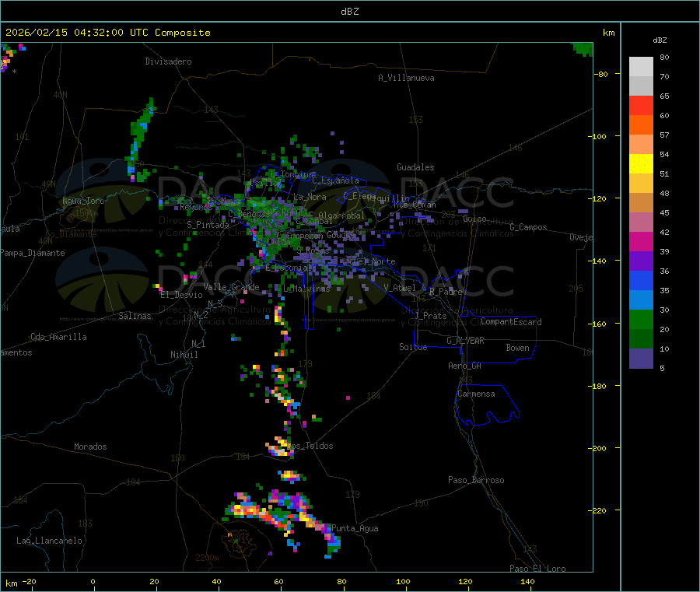
Task: Select the timestamp 2026/02/15 04:32:00 UTC Composite
Action: pyautogui.click(x=107, y=33)
